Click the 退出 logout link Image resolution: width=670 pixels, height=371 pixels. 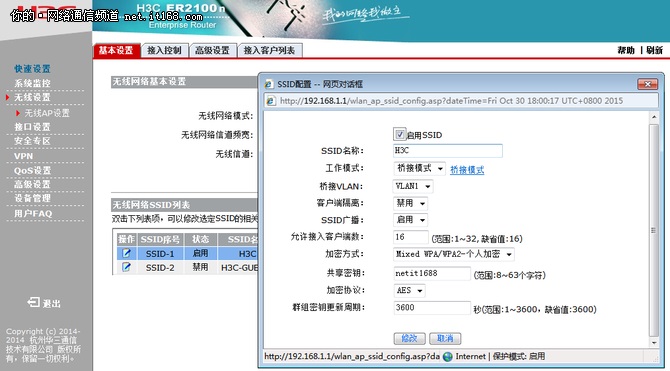(x=51, y=303)
